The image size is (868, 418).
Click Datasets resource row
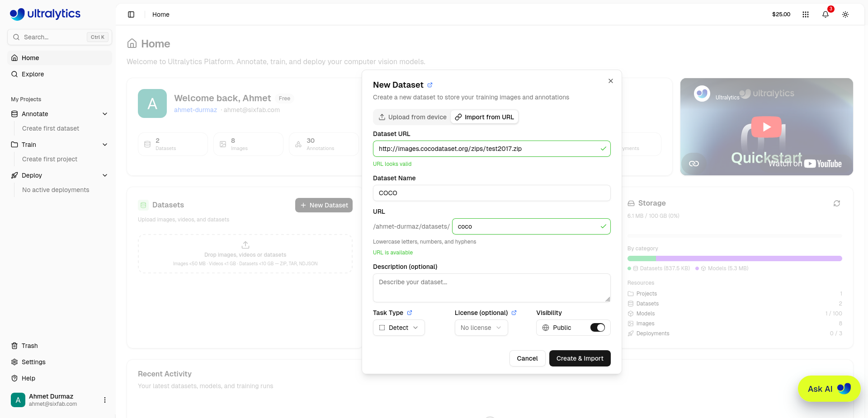pyautogui.click(x=735, y=304)
